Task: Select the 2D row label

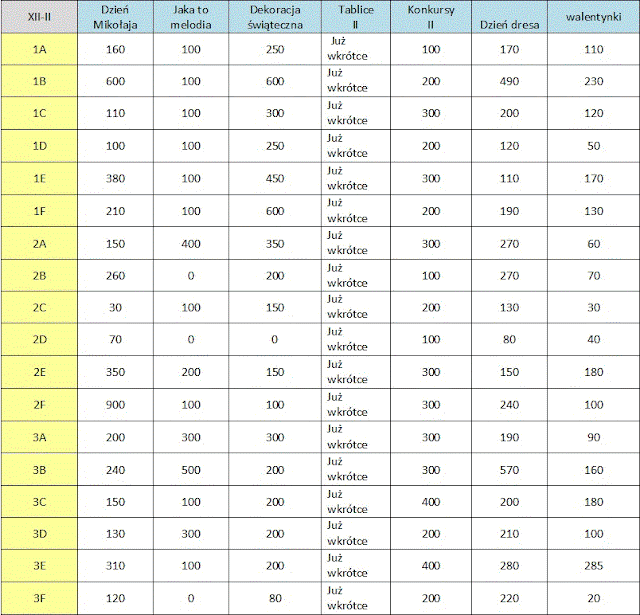Action: coord(39,339)
